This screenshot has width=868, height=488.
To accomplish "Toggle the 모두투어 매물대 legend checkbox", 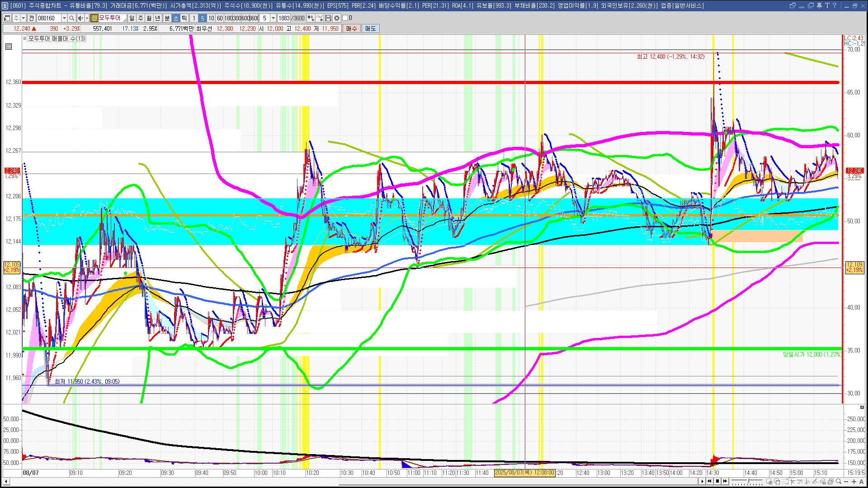I will pos(25,39).
